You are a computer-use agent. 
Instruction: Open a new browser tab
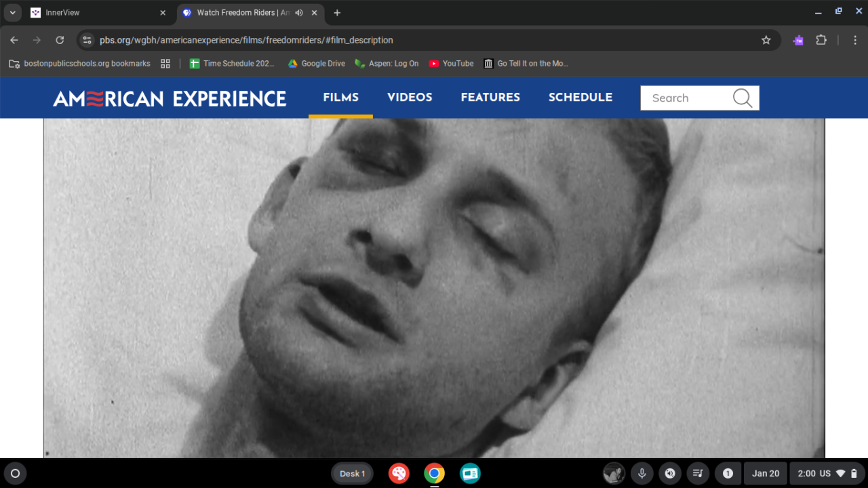[x=337, y=13]
